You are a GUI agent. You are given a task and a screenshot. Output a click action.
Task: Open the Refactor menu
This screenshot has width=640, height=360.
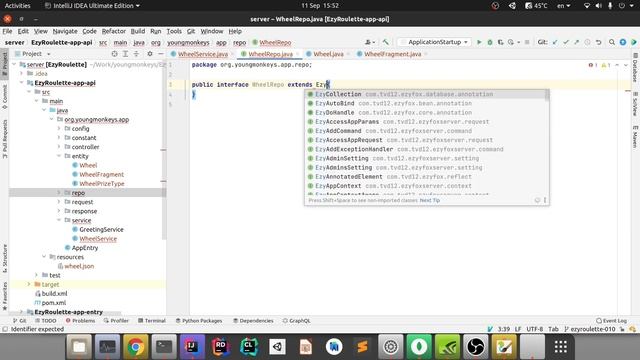[x=113, y=31]
